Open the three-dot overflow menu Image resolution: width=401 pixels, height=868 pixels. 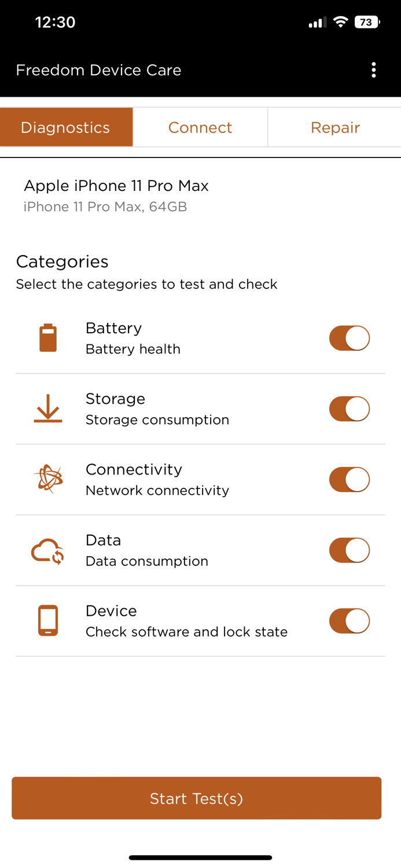(x=374, y=69)
